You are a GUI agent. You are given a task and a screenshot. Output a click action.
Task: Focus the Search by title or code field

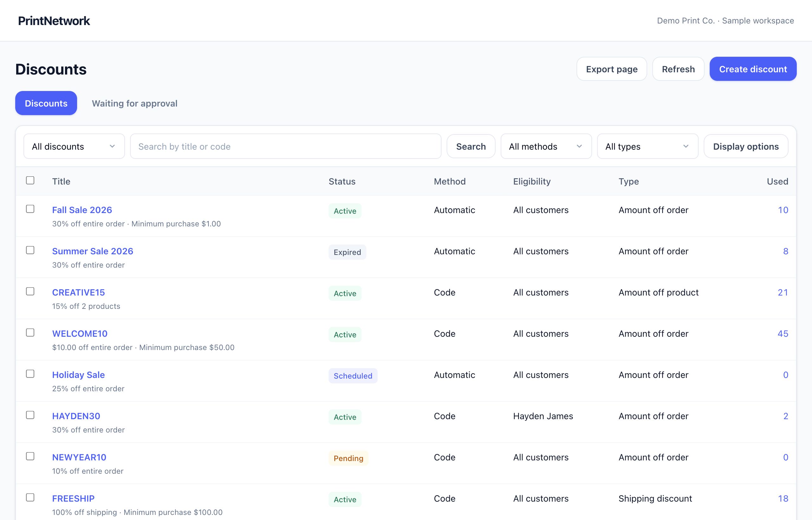[x=285, y=146]
